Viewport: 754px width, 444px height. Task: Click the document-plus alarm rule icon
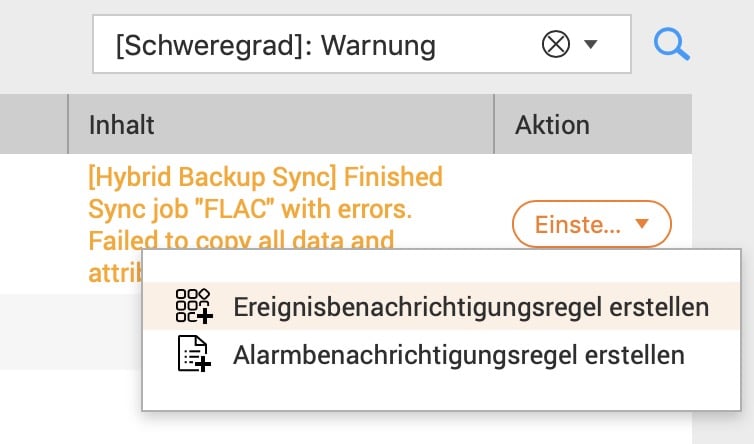194,354
